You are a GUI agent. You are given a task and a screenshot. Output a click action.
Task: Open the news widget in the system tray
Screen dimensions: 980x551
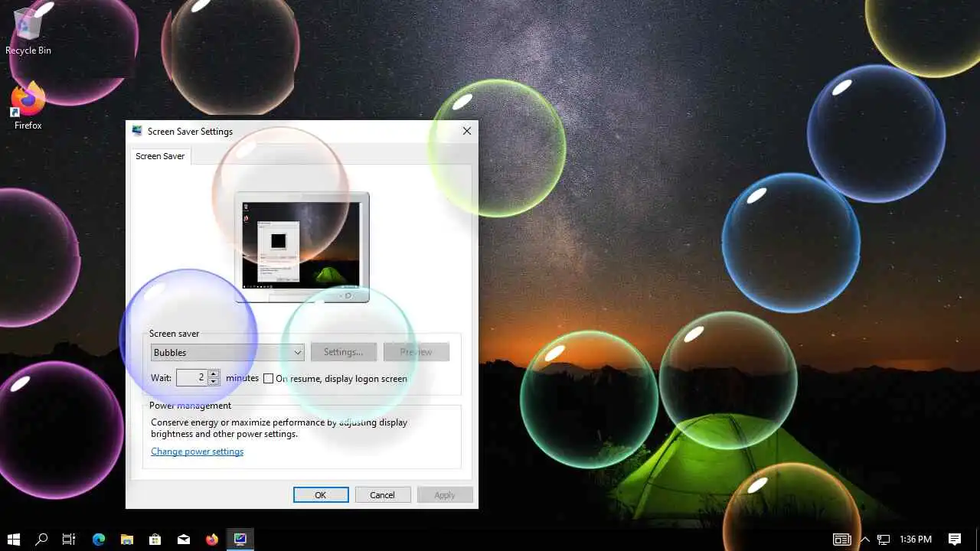click(841, 540)
